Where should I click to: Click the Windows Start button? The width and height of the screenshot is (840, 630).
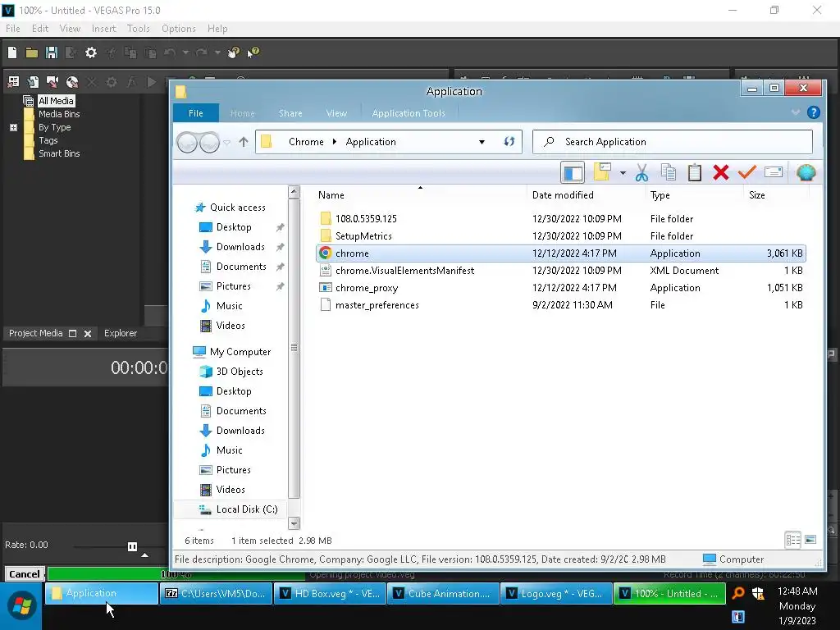point(21,606)
